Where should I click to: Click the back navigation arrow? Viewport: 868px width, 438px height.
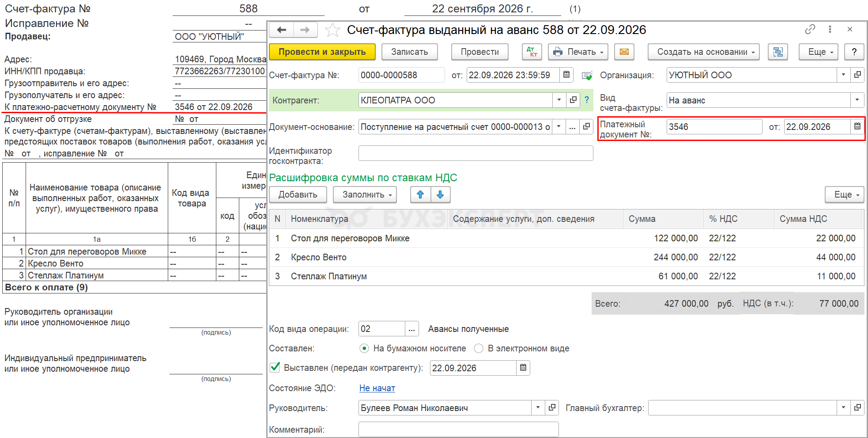(x=282, y=30)
